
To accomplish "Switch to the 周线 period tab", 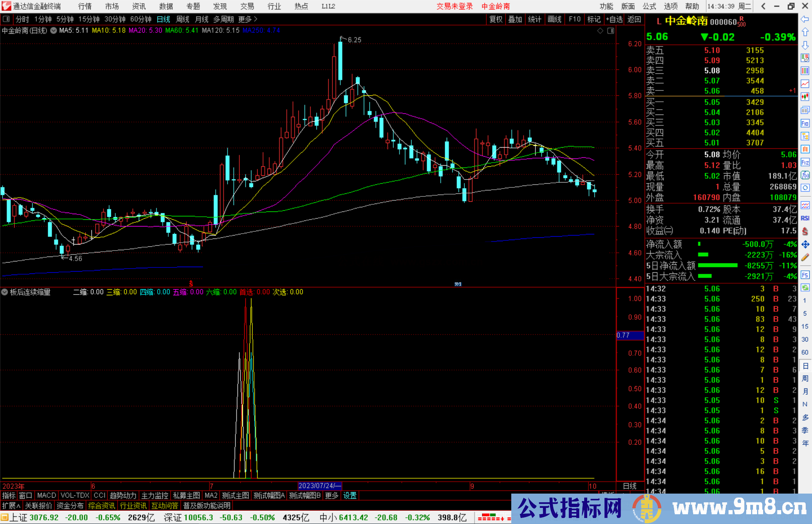I will (x=183, y=19).
